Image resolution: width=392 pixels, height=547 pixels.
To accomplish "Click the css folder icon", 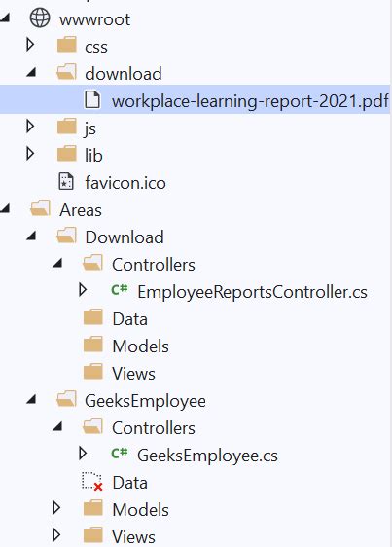I will click(x=66, y=45).
